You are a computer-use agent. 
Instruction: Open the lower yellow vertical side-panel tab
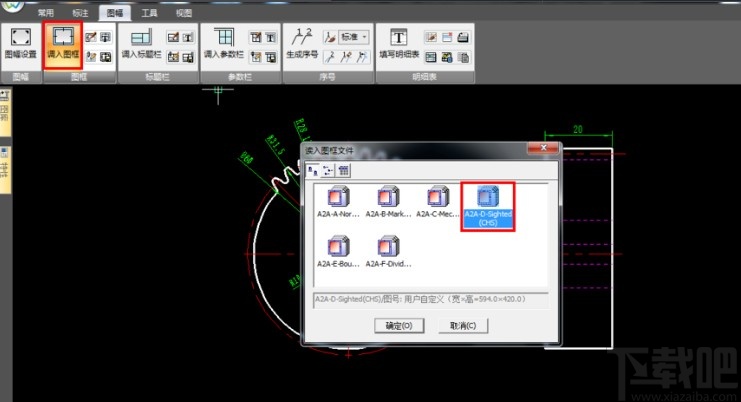coord(5,169)
